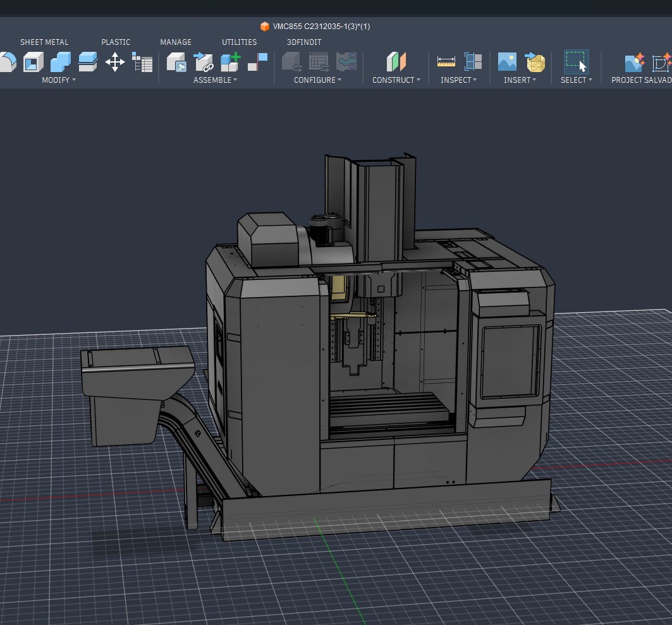
Task: Open the CONFIGURE dropdown menu
Action: [317, 80]
